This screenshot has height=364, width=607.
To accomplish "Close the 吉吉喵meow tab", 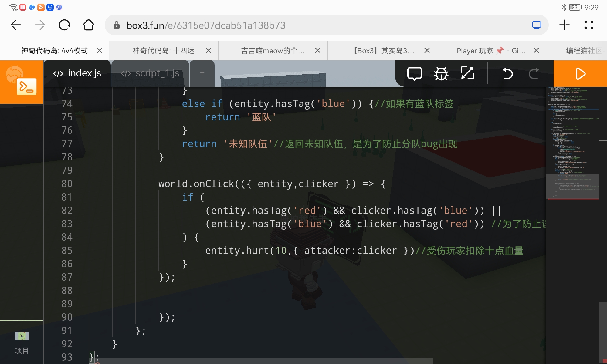I will 318,51.
